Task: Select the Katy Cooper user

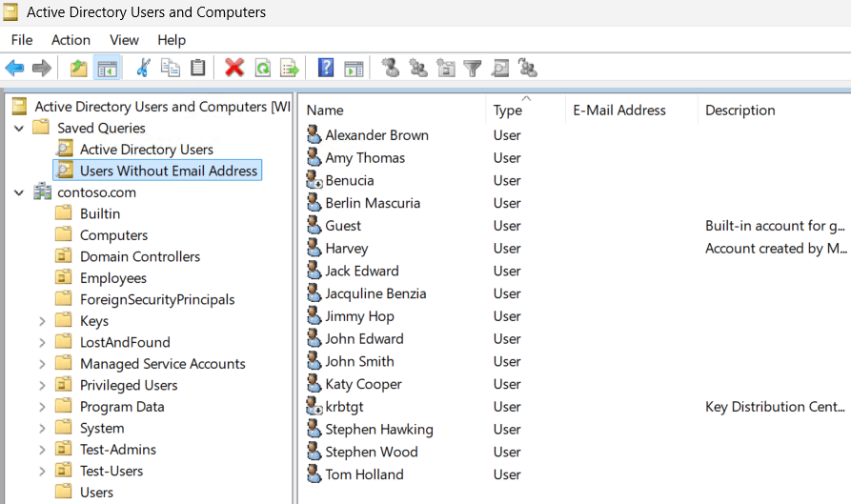Action: tap(363, 384)
